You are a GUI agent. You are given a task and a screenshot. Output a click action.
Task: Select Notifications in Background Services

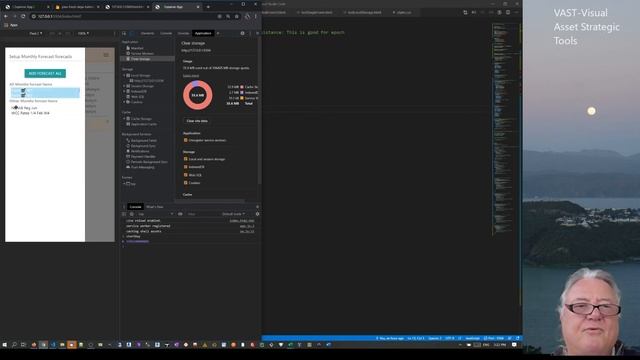pos(138,151)
